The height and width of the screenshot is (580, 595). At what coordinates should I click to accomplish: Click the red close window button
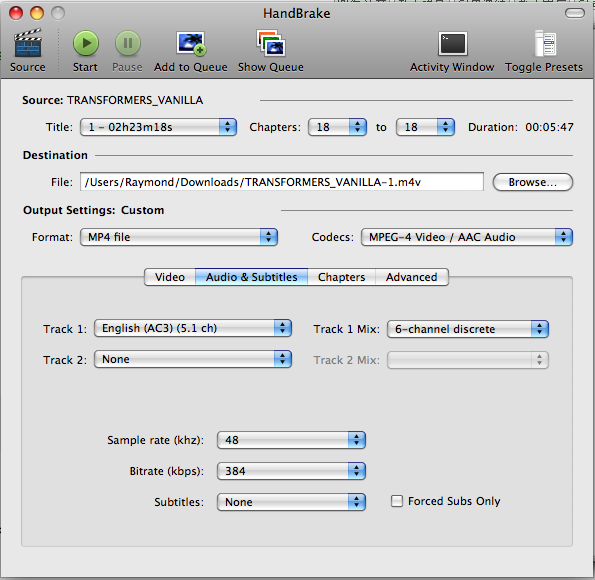[x=16, y=13]
